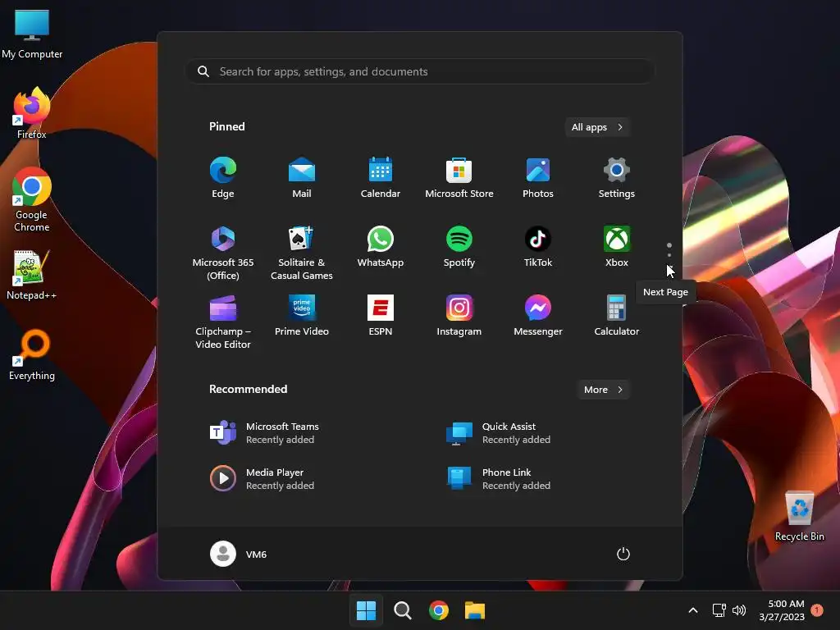Launch Spotify
The width and height of the screenshot is (840, 630).
[459, 246]
